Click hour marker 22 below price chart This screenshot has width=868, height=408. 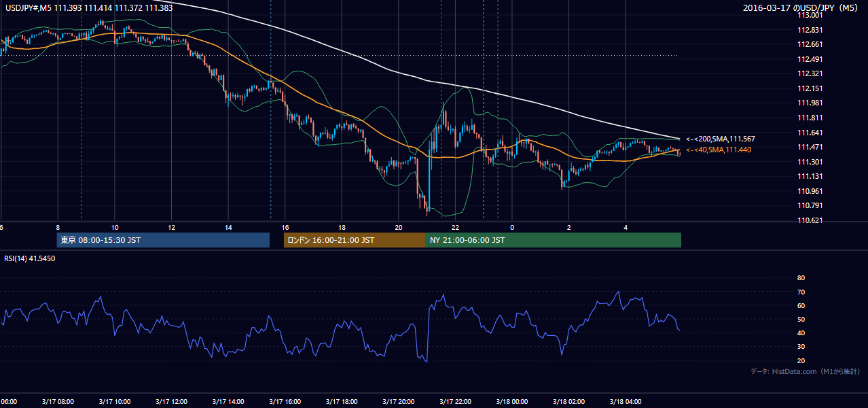coord(455,228)
